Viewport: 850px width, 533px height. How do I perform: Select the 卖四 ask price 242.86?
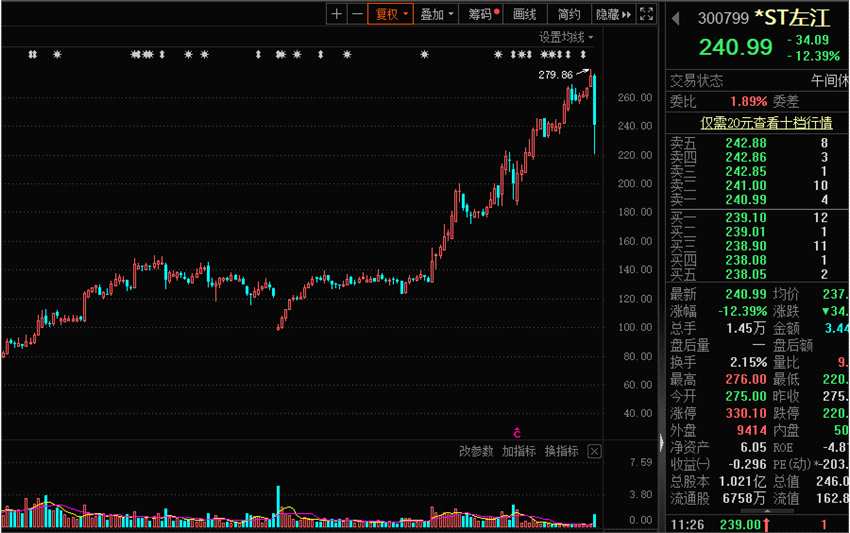746,157
